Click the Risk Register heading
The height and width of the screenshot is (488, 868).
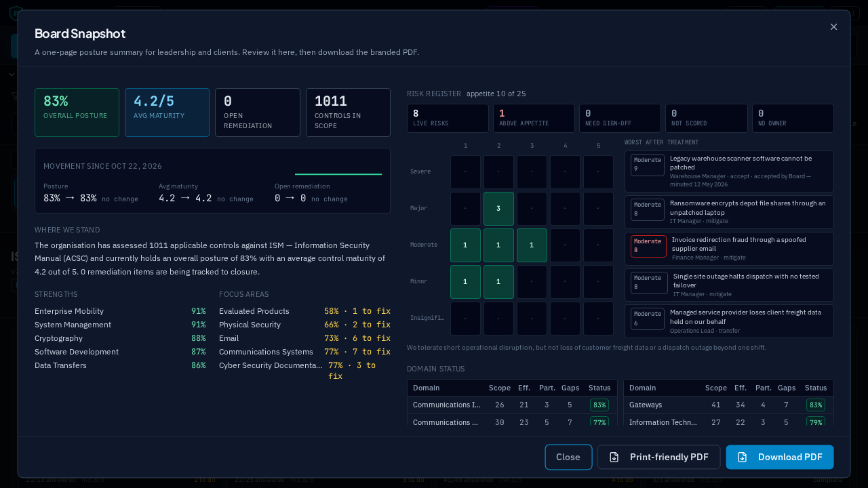(x=434, y=94)
